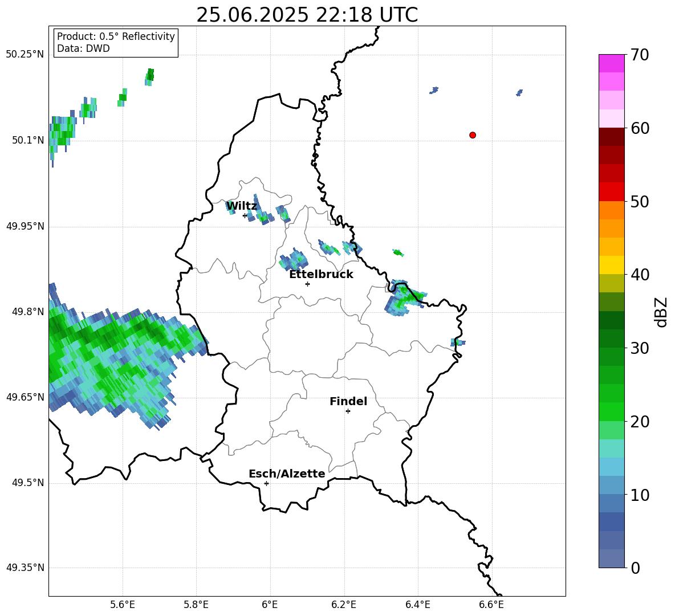The width and height of the screenshot is (675, 616).
Task: Click the 50.25°N latitude label
Action: 25,55
